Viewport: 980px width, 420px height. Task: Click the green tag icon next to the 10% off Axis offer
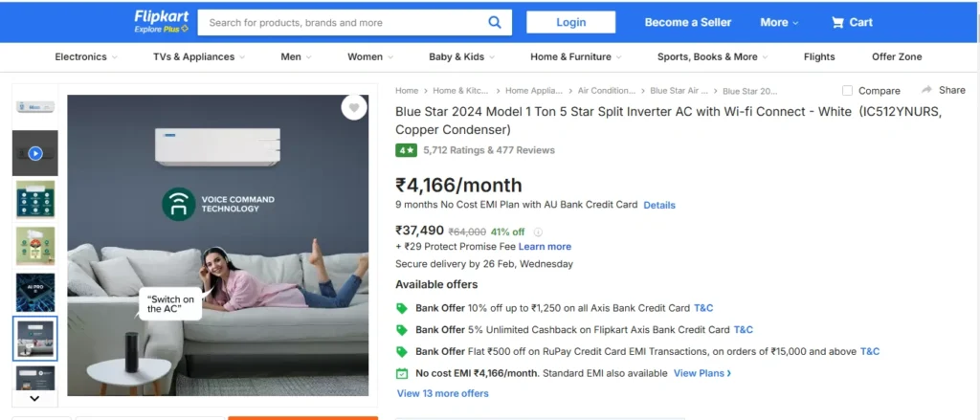pyautogui.click(x=402, y=308)
